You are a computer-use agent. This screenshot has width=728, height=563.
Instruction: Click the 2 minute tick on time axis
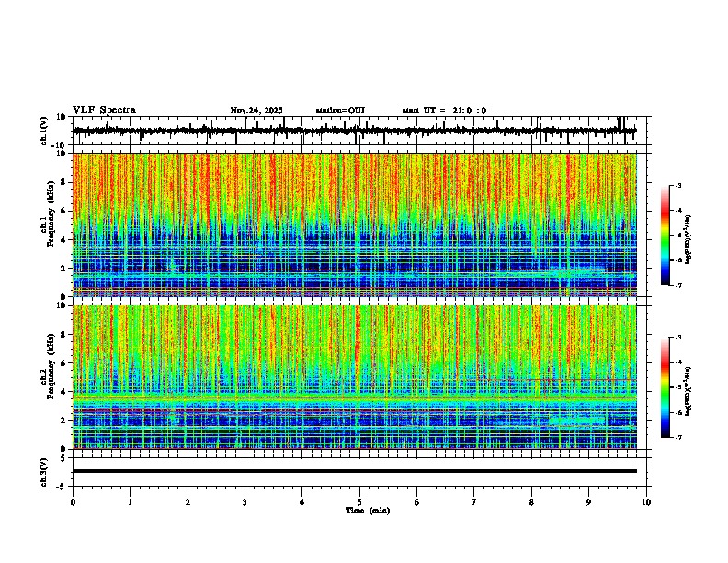tap(188, 502)
